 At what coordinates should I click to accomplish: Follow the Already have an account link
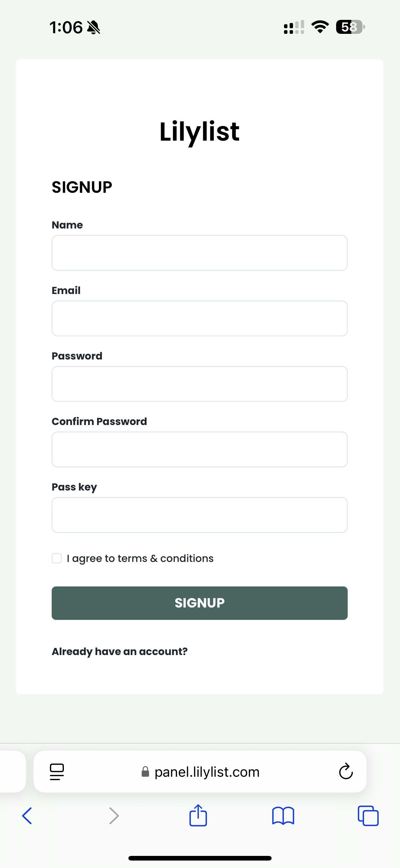click(119, 651)
